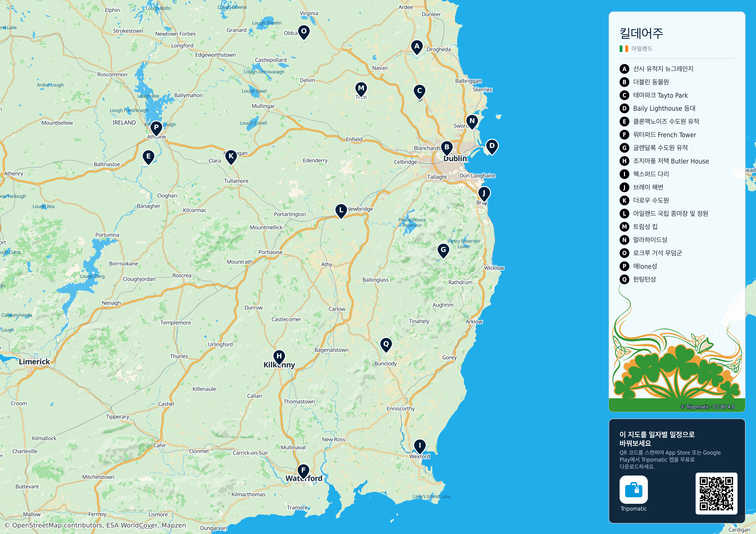Click map pin D on Howth peninsula
Screen dimensions: 756x534
(x=492, y=147)
